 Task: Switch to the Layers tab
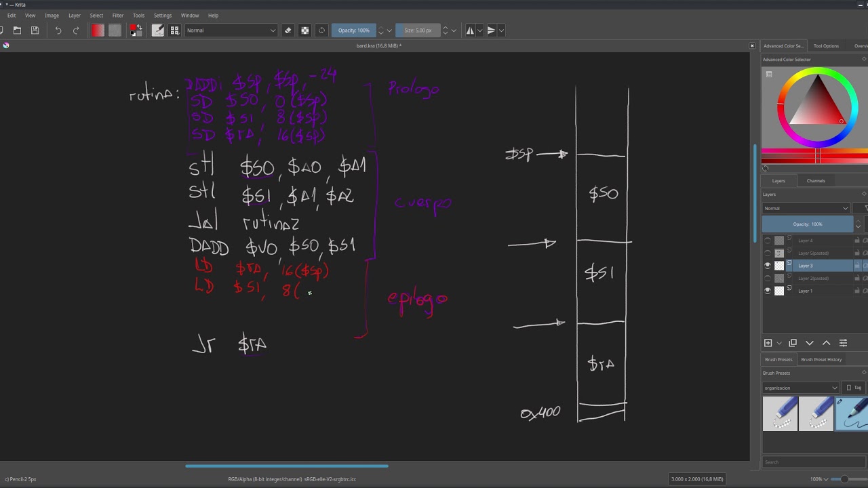pyautogui.click(x=778, y=181)
